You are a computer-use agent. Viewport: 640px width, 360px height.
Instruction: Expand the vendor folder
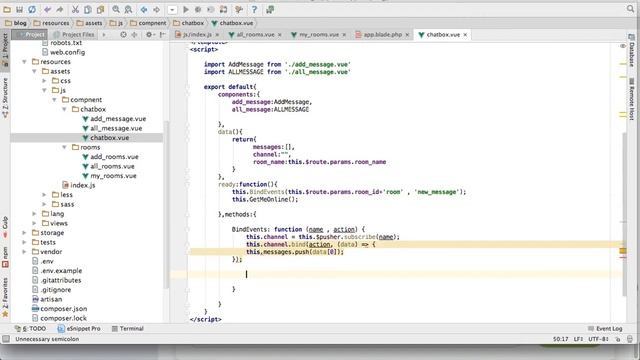coord(24,251)
